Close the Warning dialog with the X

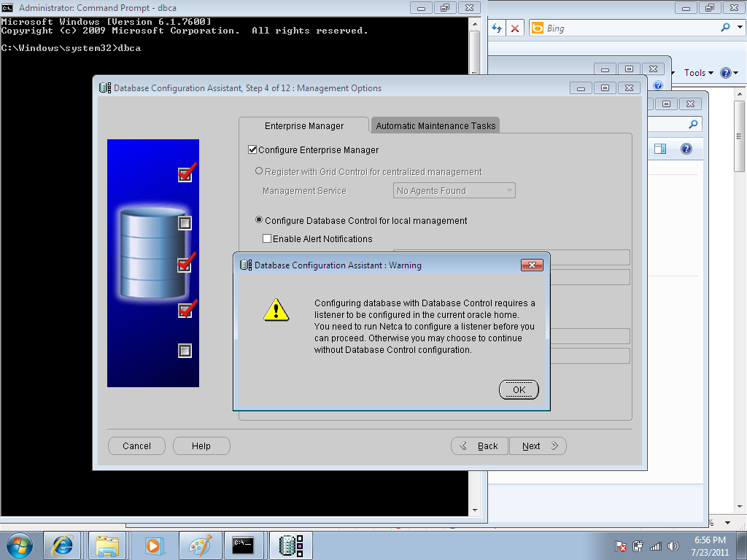pyautogui.click(x=532, y=265)
